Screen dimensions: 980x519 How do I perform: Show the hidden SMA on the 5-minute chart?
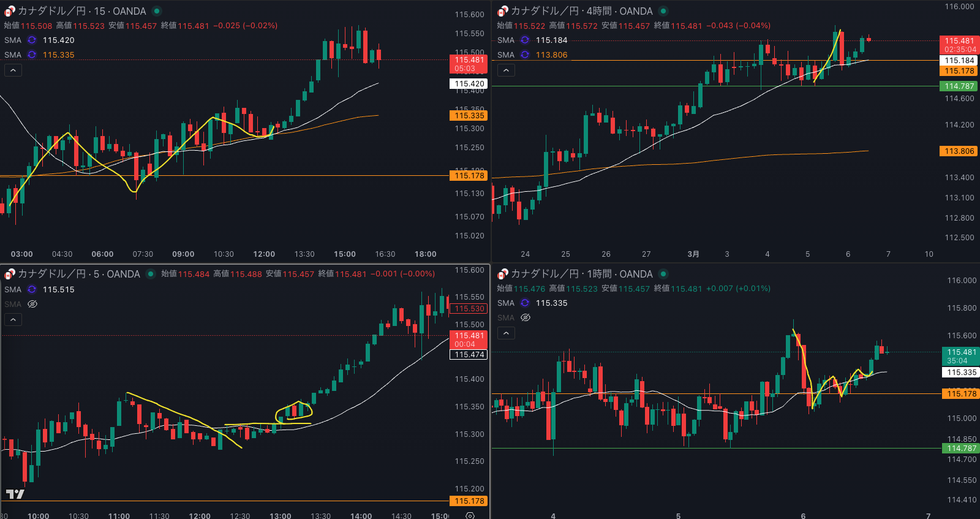point(32,304)
